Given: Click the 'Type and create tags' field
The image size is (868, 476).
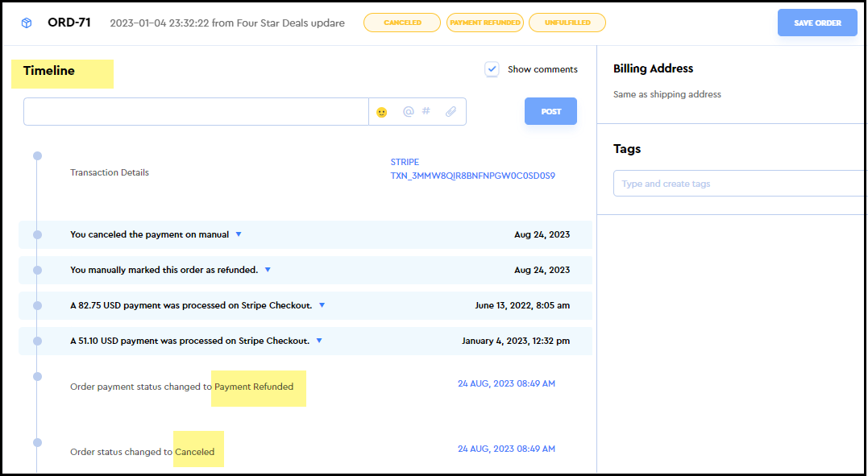Looking at the screenshot, I should point(737,184).
